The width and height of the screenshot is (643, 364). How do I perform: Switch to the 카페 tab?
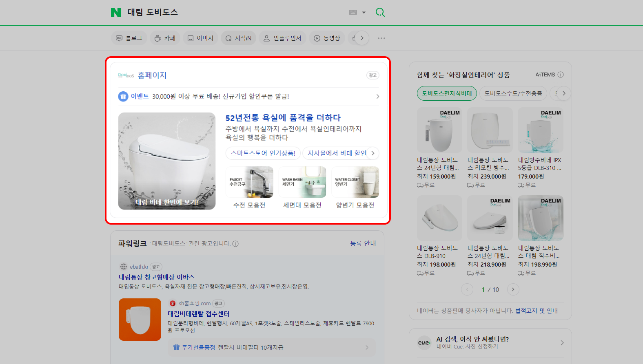click(165, 38)
